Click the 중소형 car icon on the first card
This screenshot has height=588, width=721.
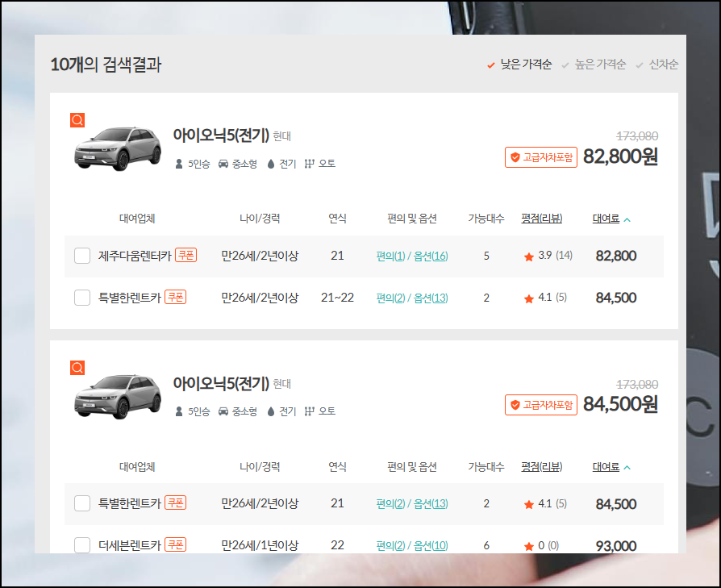223,164
